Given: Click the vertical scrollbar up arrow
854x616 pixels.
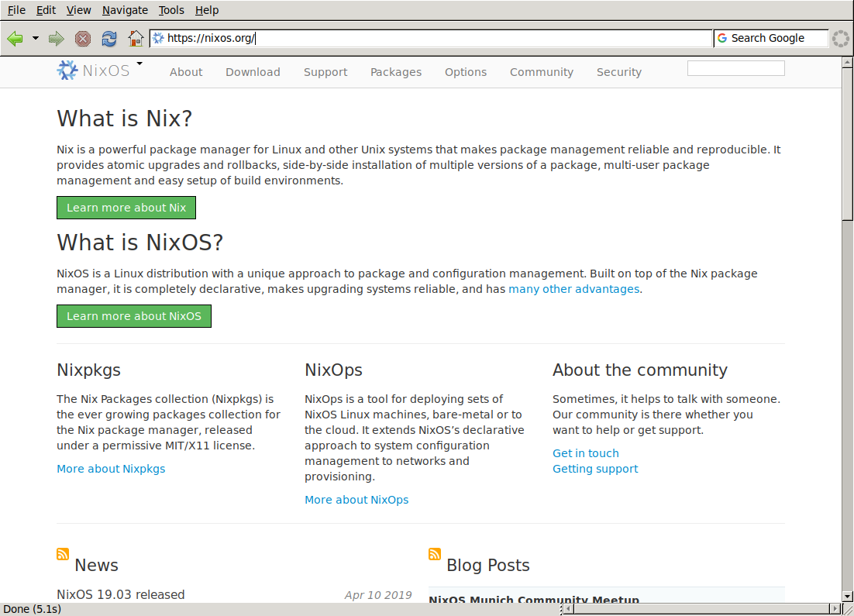Looking at the screenshot, I should (x=847, y=62).
